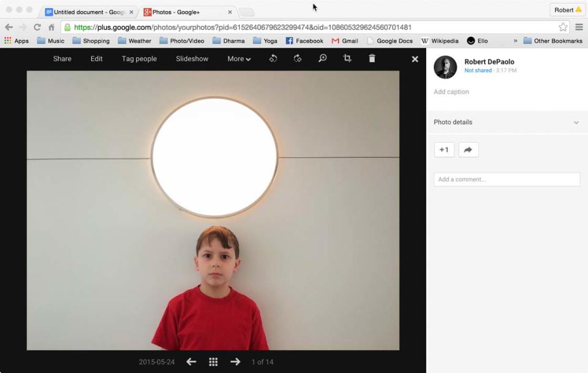This screenshot has height=373, width=588.
Task: Select the rotate right icon
Action: [x=298, y=58]
